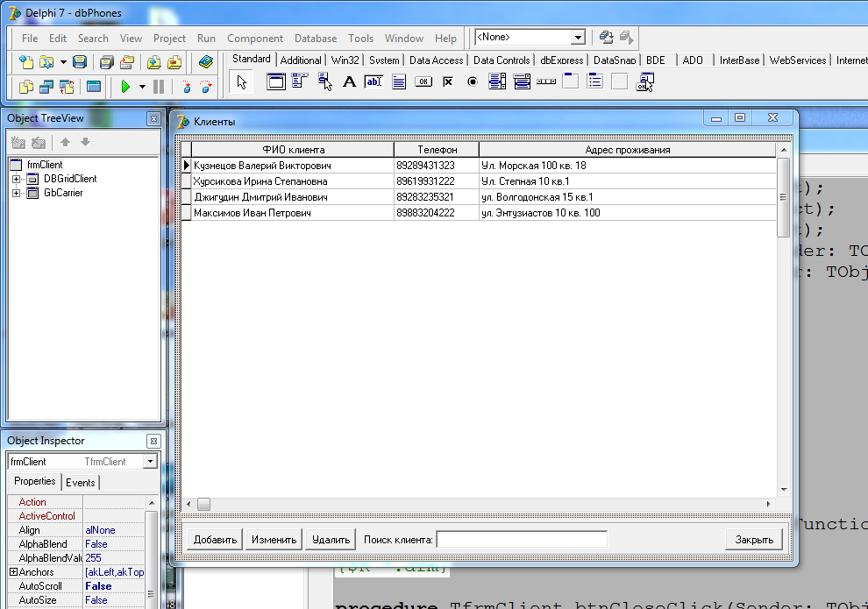The image size is (868, 609).
Task: Pick the MainMenu component in palette
Action: click(300, 81)
